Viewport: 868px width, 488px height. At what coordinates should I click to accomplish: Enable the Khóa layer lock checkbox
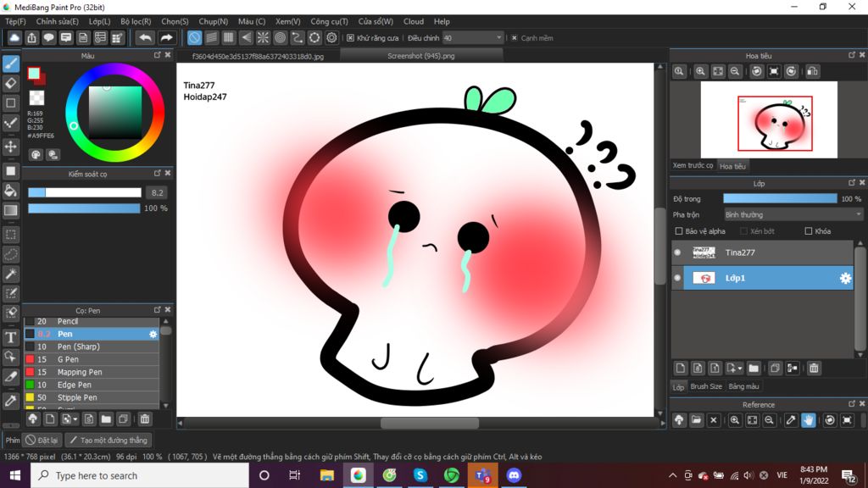(808, 231)
